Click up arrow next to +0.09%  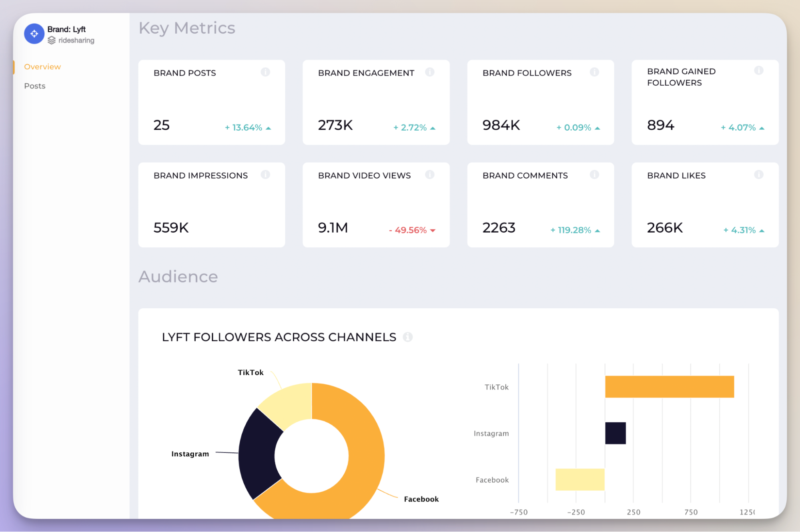[597, 128]
